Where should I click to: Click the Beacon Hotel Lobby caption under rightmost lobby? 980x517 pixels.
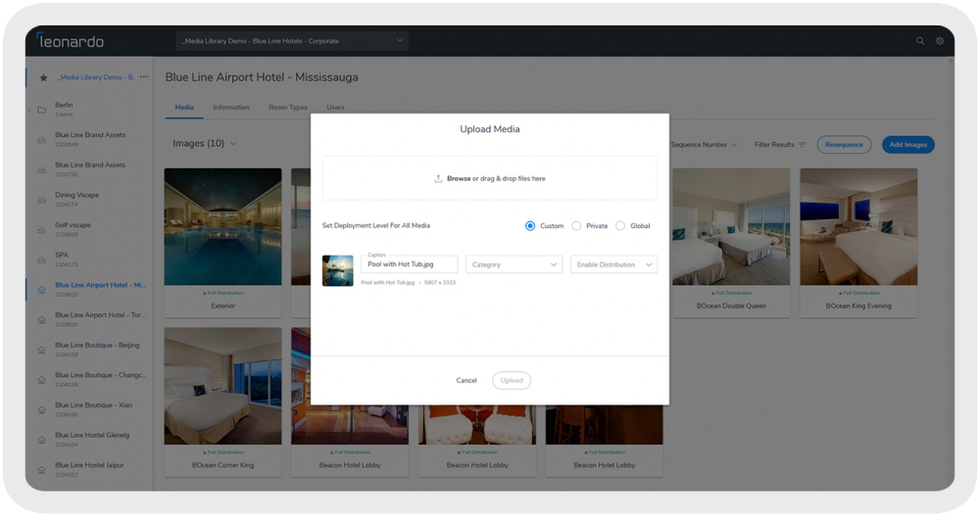coord(605,465)
